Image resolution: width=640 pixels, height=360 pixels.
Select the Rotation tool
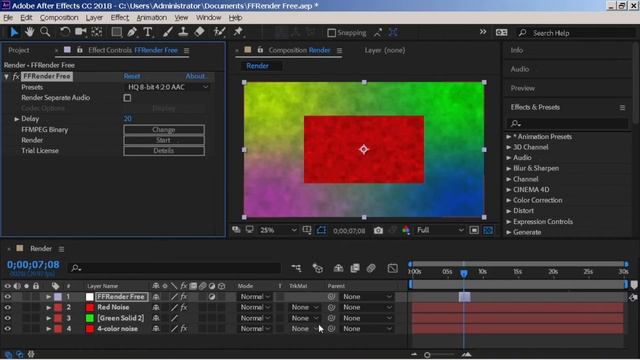pyautogui.click(x=64, y=32)
